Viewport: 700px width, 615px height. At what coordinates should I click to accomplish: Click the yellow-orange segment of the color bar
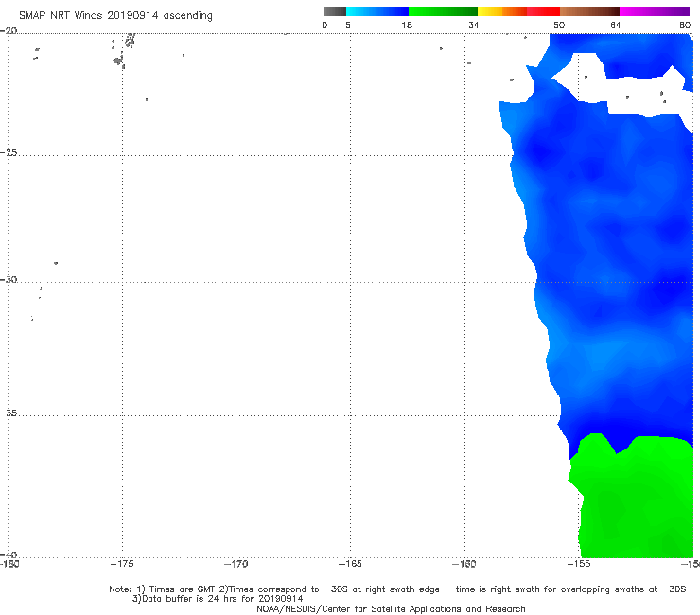coord(502,11)
